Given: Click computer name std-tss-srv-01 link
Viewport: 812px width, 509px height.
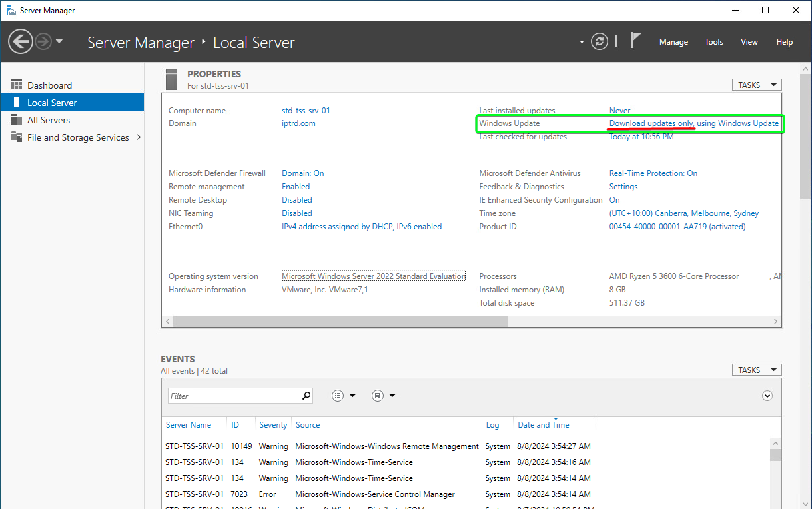Looking at the screenshot, I should pyautogui.click(x=306, y=111).
